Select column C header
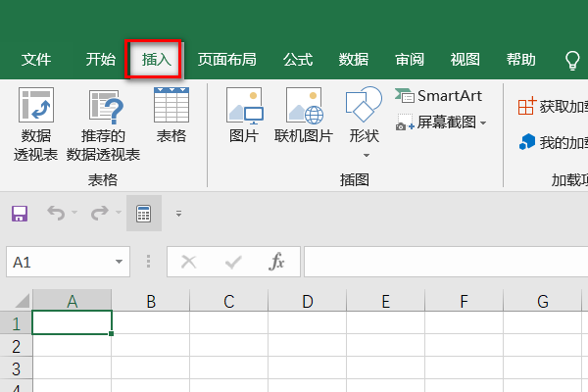 pos(229,301)
